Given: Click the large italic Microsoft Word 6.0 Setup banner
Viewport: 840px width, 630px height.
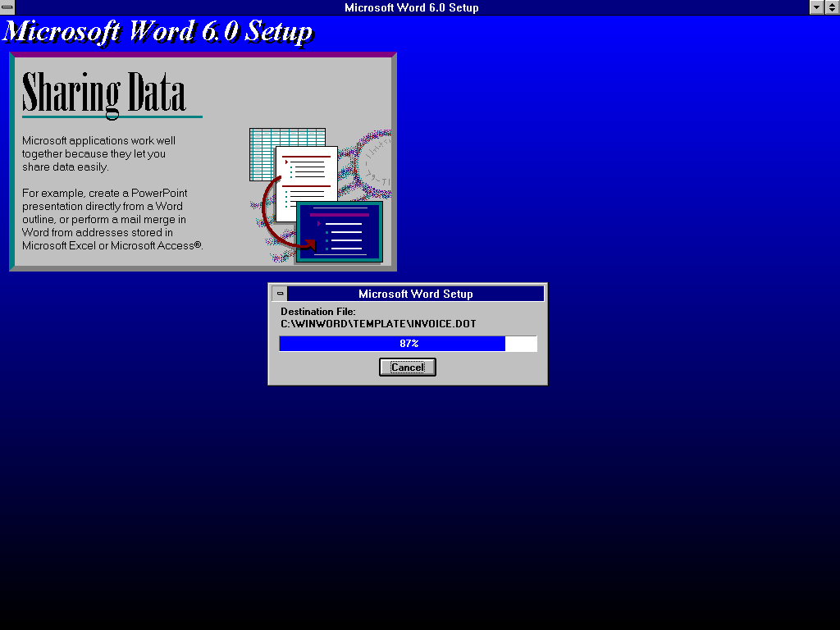Looking at the screenshot, I should 157,32.
